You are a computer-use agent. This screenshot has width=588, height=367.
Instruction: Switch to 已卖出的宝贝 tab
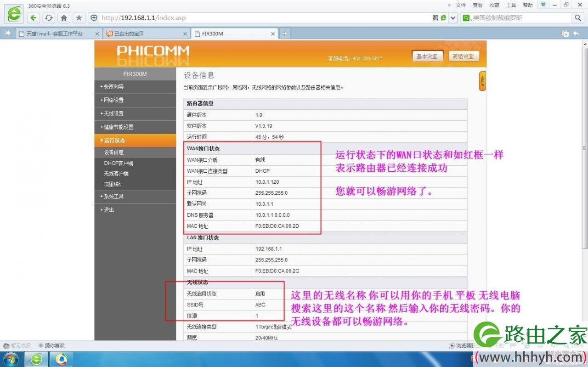(x=147, y=34)
